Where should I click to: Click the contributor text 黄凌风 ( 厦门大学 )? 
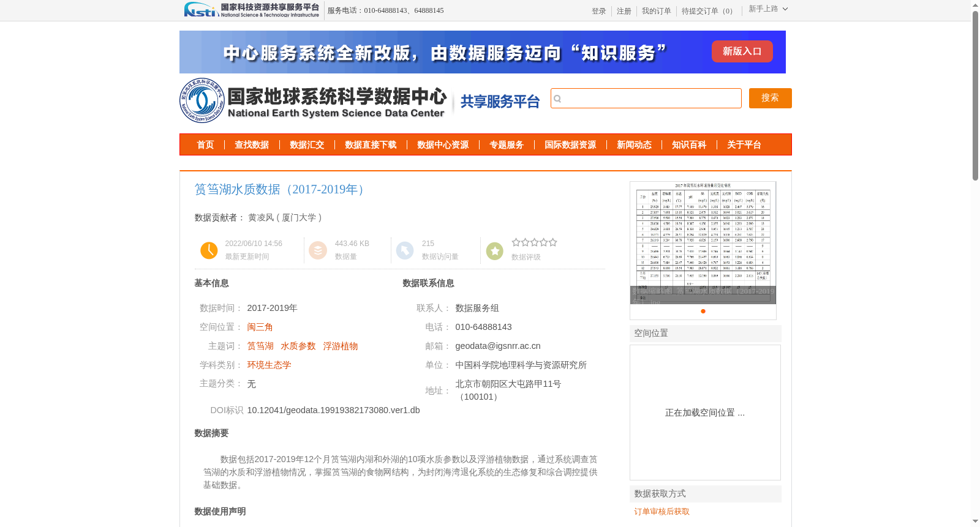285,217
